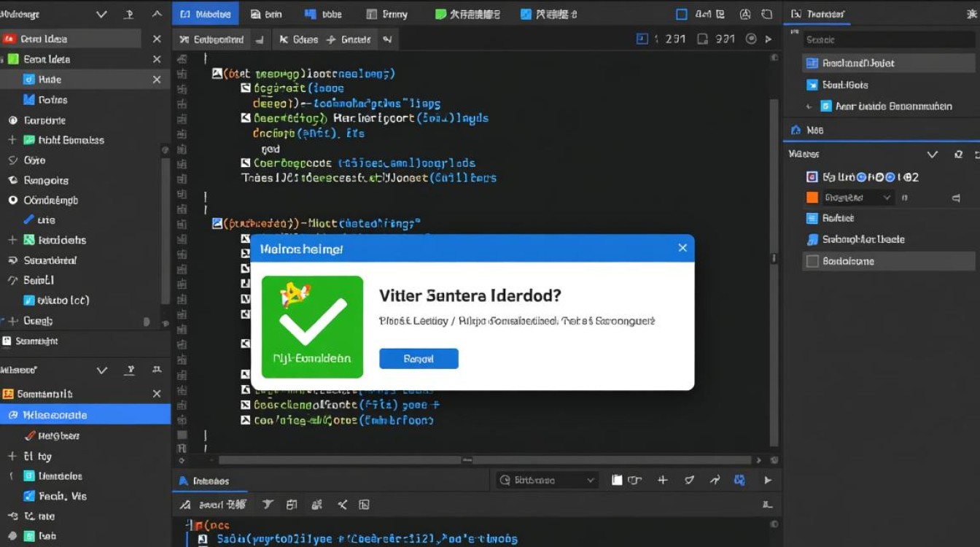
Task: Click the blue square icon in the top bar
Action: coord(682,14)
